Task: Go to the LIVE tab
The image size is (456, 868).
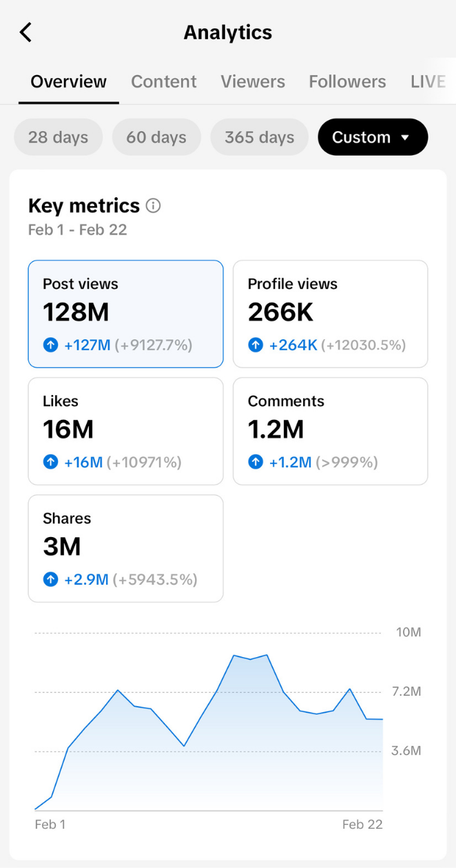Action: (x=427, y=81)
